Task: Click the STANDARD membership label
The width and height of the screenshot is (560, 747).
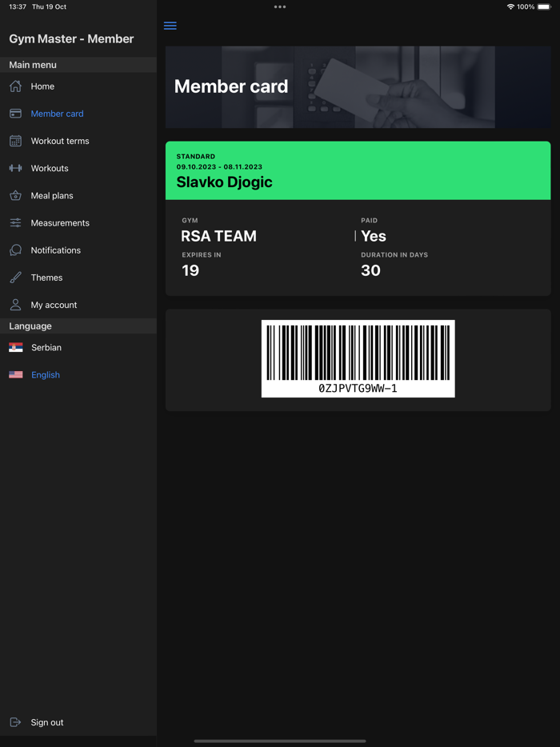Action: [196, 156]
